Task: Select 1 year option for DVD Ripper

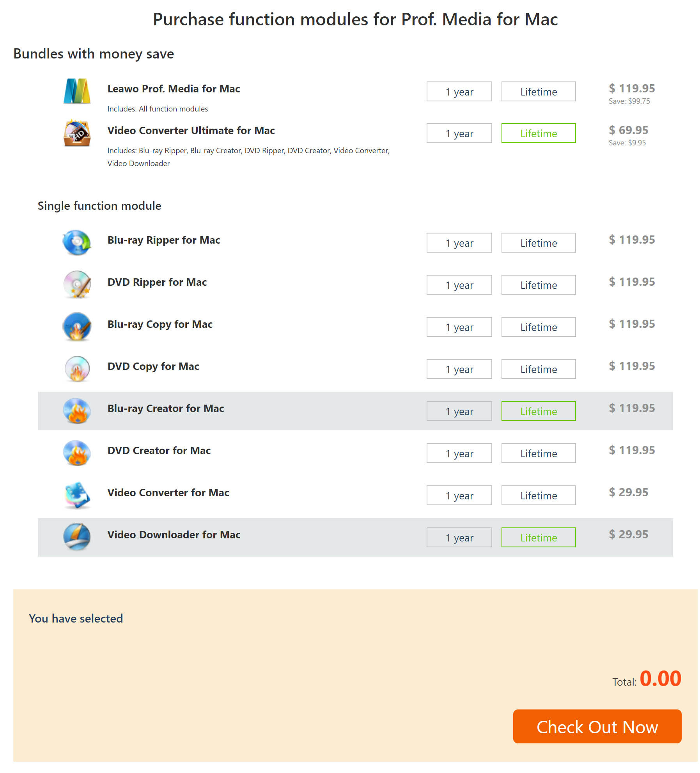Action: coord(459,285)
